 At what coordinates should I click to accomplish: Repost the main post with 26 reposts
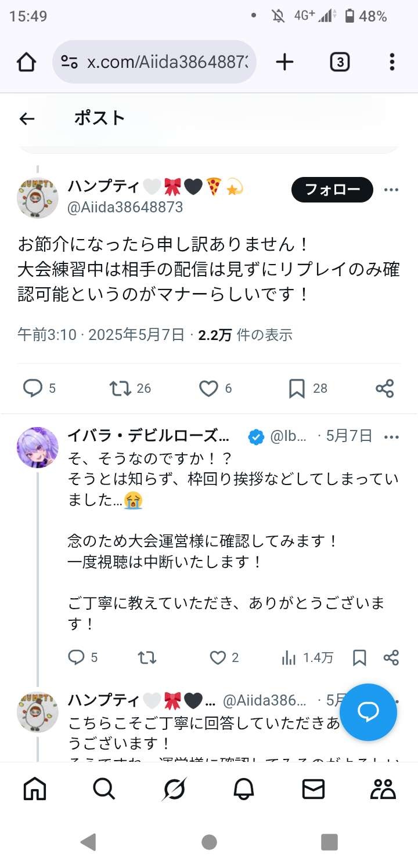(120, 388)
